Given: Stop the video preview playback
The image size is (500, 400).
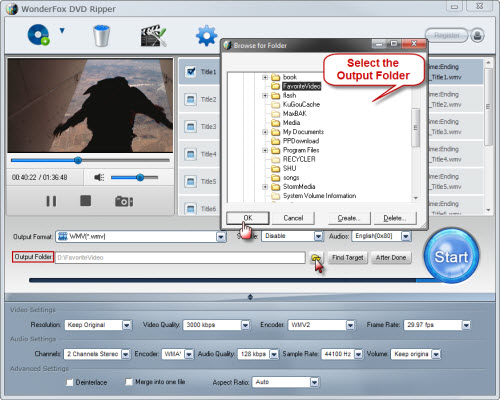Looking at the screenshot, I should pos(86,201).
